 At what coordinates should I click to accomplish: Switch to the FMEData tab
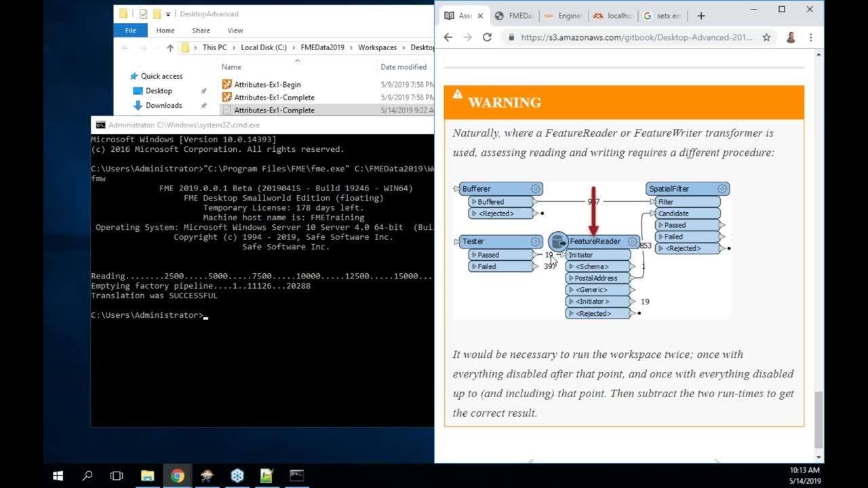click(x=513, y=16)
